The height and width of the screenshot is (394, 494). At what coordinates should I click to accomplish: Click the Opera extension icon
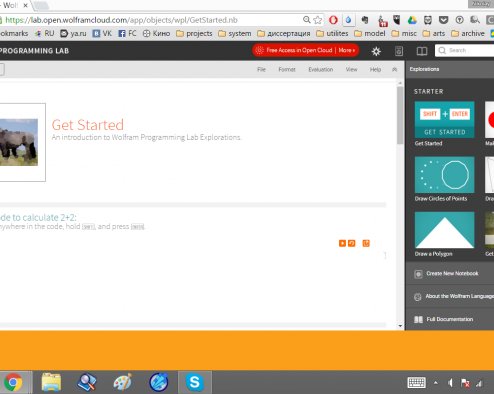pos(333,20)
